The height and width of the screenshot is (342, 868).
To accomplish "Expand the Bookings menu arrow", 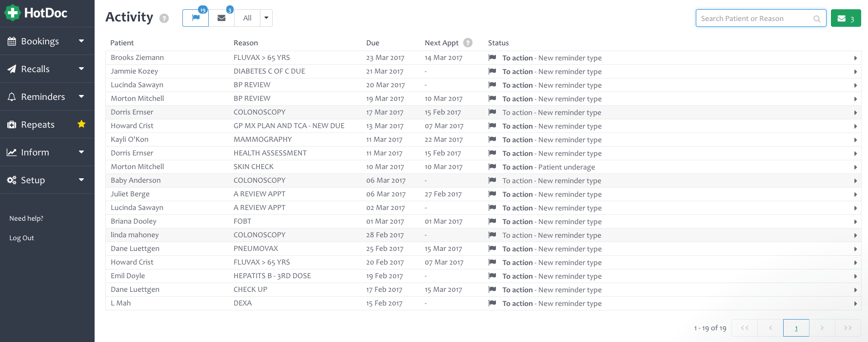I will tap(81, 41).
